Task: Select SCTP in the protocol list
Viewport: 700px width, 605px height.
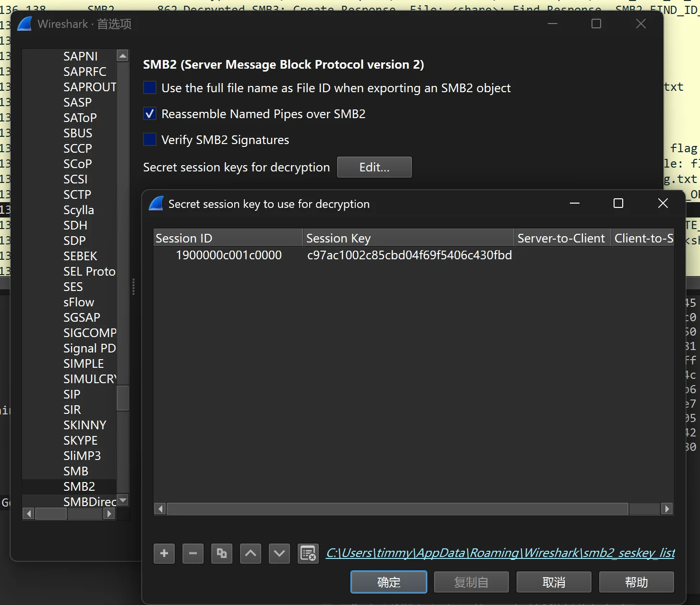Action: coord(77,194)
